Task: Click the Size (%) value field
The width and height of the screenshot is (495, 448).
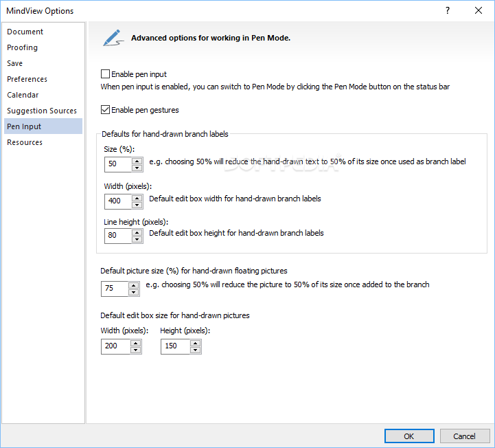Action: 118,164
